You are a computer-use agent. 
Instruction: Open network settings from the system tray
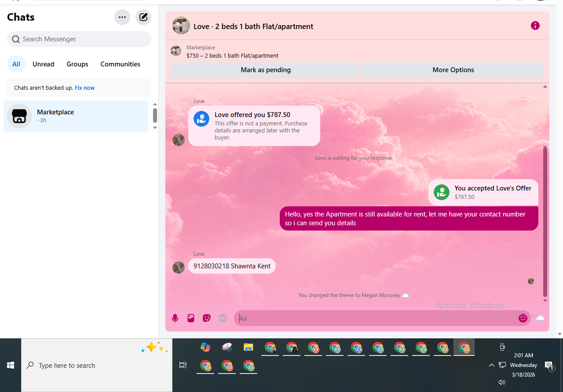coord(502,365)
